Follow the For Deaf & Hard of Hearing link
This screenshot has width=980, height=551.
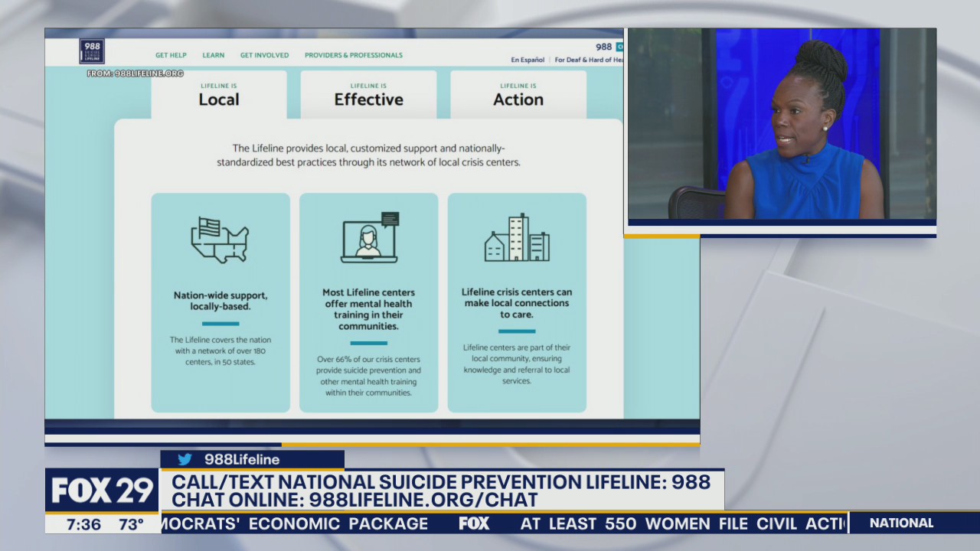589,60
